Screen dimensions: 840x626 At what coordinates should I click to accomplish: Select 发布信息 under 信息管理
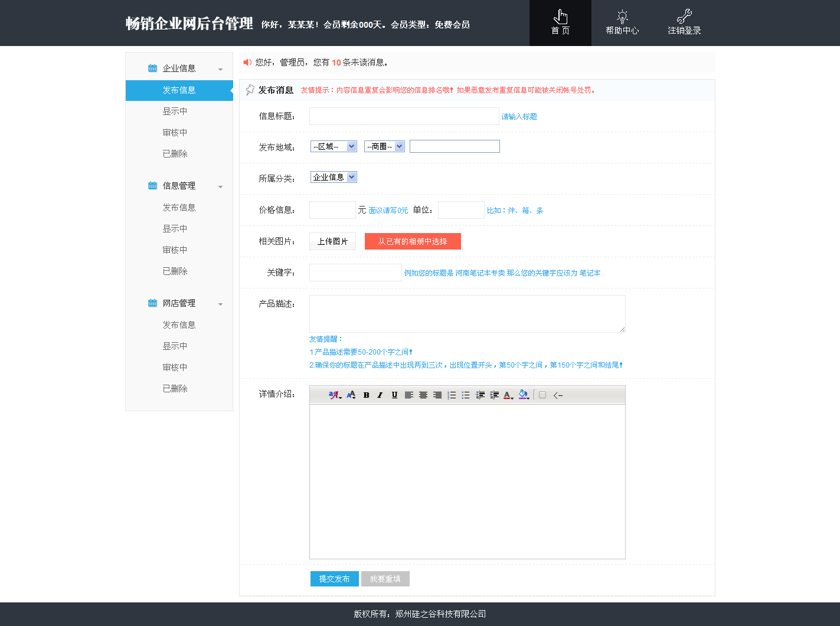[x=179, y=208]
